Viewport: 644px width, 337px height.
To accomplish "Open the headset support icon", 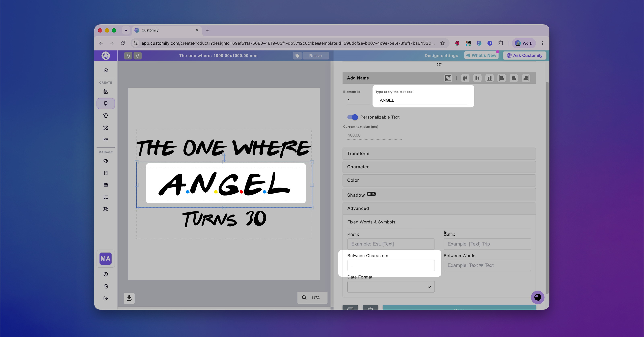I will [x=106, y=286].
